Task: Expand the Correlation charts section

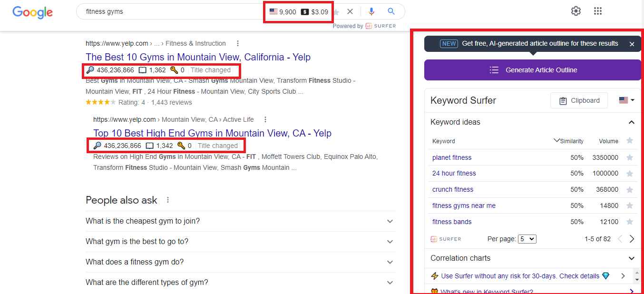Action: [x=632, y=258]
